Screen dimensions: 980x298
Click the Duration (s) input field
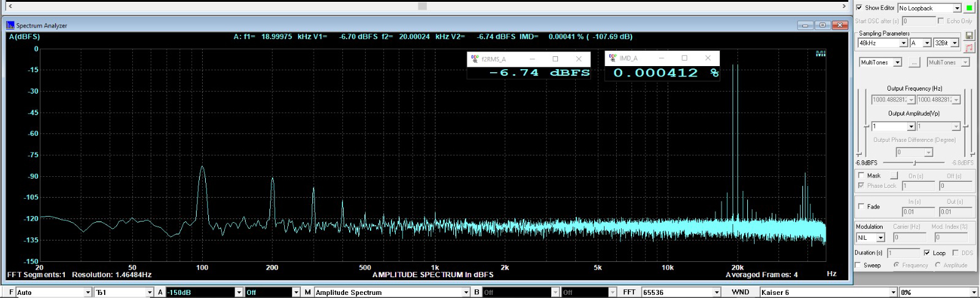click(903, 253)
